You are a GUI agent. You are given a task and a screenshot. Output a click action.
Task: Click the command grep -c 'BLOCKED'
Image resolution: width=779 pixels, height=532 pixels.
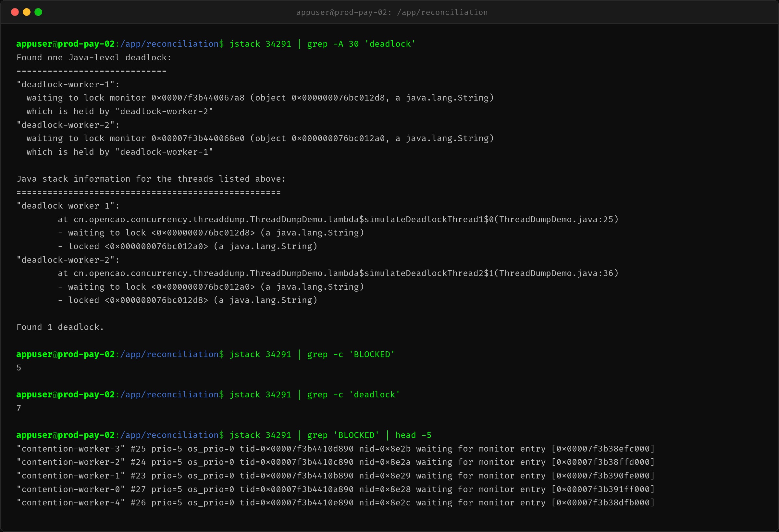point(351,355)
